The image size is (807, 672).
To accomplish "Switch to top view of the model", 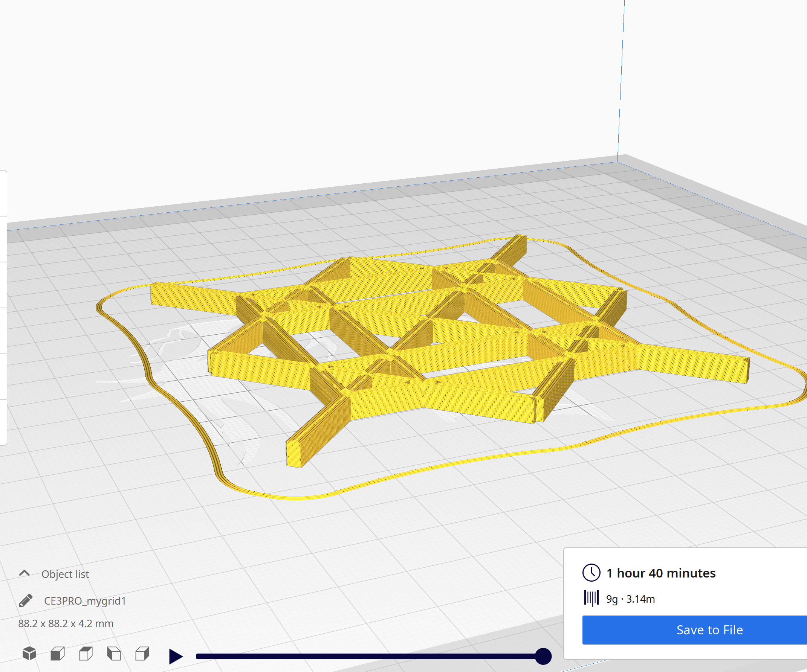I will [85, 654].
